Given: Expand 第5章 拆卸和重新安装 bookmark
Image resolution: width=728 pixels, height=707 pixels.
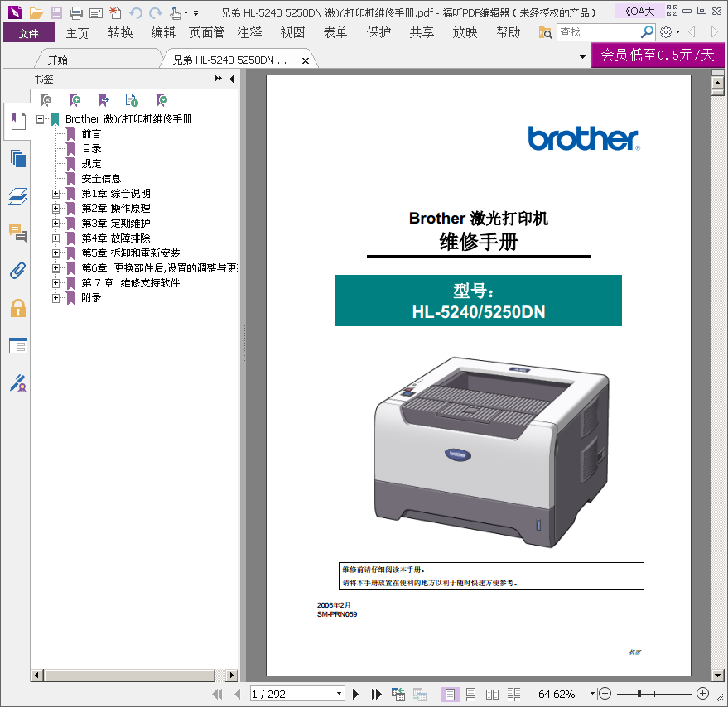Looking at the screenshot, I should click(x=55, y=253).
